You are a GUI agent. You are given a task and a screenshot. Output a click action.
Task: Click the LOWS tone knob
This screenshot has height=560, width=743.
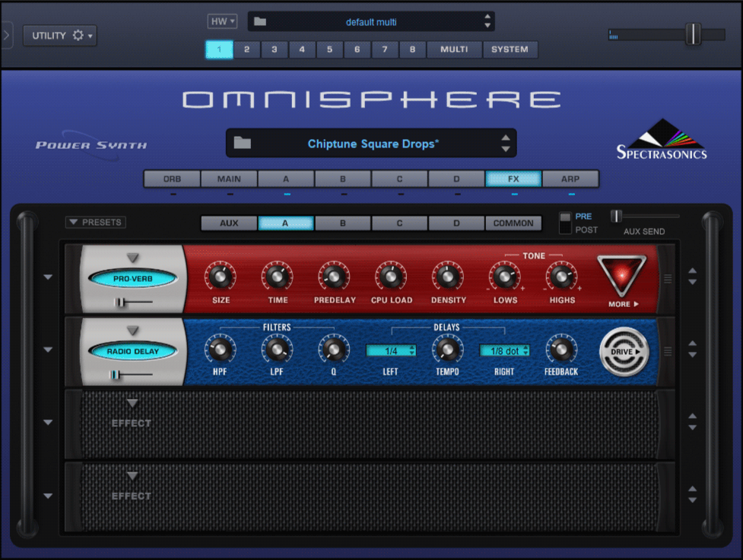[x=505, y=277]
